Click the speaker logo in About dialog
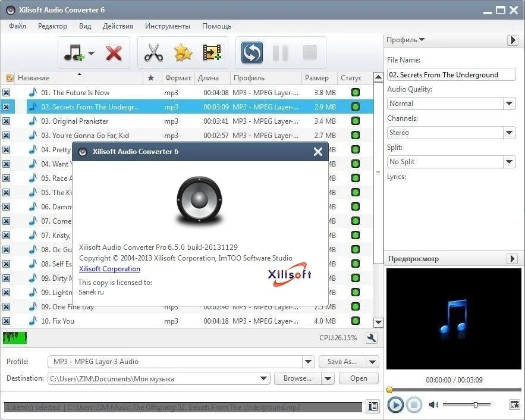 point(200,200)
